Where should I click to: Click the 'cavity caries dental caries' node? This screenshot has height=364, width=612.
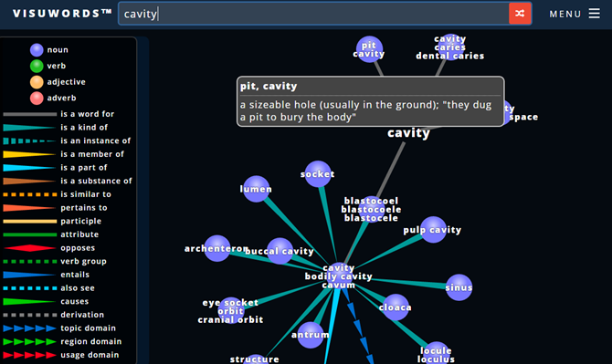(x=450, y=47)
